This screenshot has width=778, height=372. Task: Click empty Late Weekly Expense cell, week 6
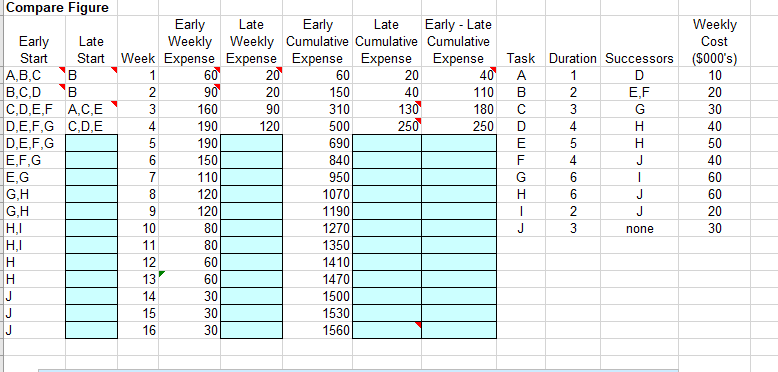pos(252,160)
